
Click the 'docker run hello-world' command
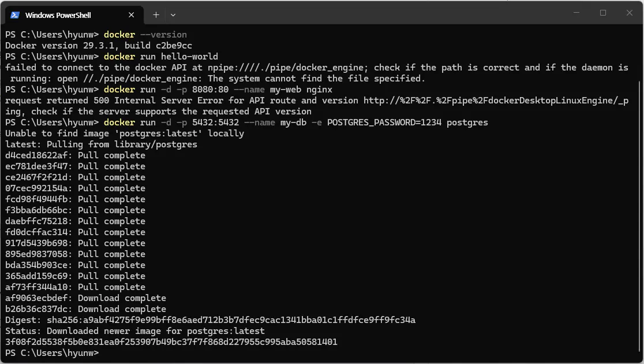coord(161,57)
